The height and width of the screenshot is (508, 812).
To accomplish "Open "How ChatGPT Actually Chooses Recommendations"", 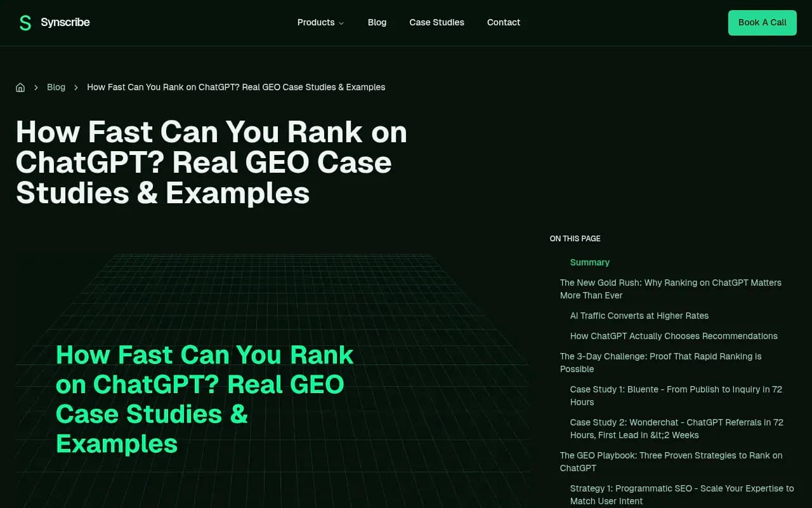I will [674, 336].
